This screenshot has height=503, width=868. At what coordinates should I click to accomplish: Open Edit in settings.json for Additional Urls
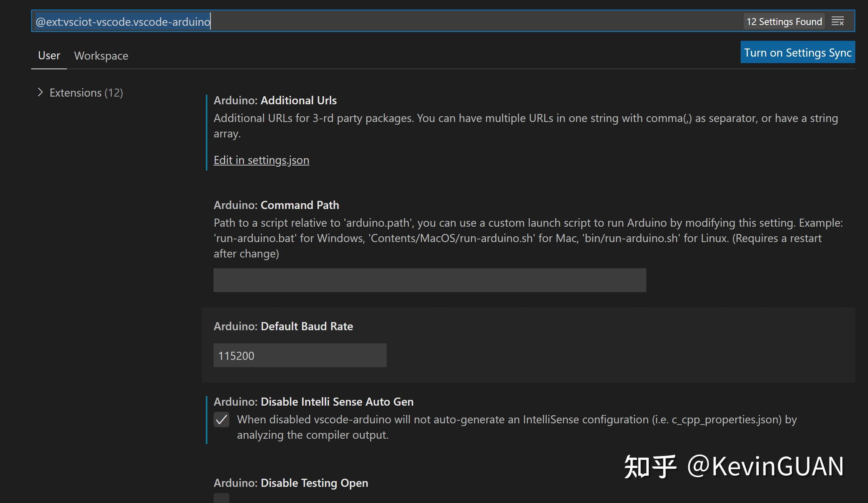[x=261, y=160]
